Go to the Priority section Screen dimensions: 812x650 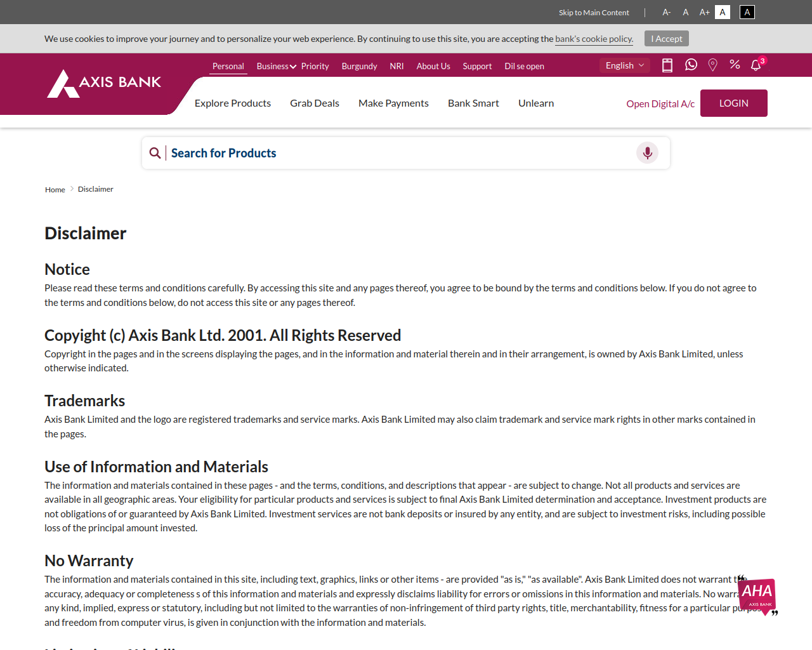click(x=315, y=66)
